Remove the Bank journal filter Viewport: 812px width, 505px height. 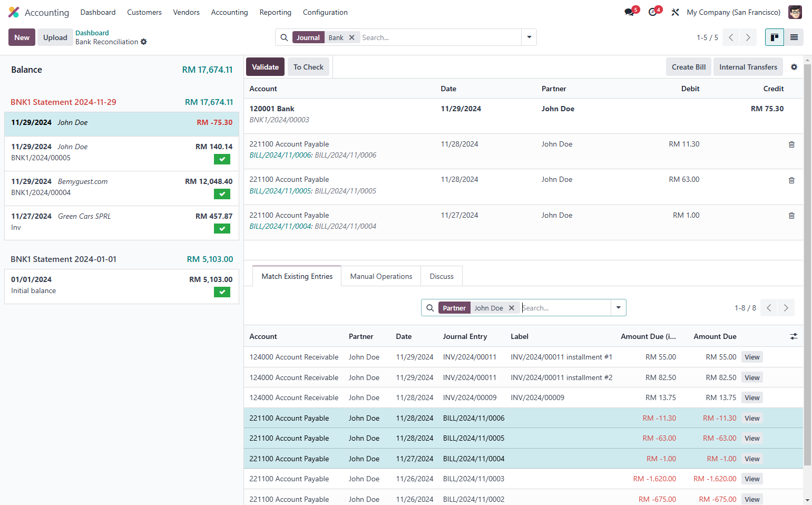352,37
